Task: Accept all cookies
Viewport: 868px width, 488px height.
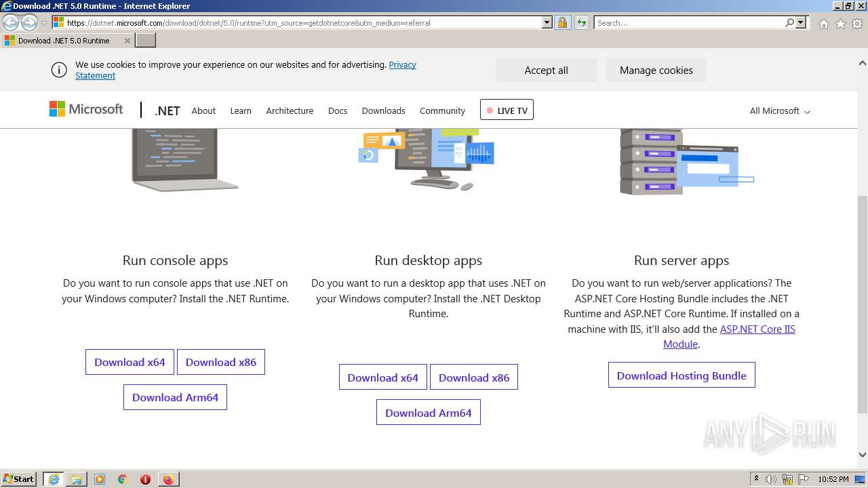Action: [x=546, y=70]
